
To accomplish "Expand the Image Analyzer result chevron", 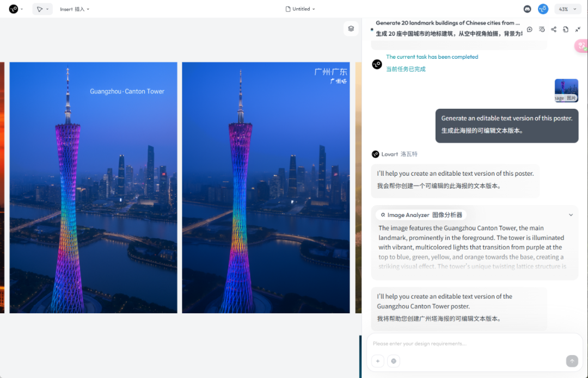I will pyautogui.click(x=571, y=215).
